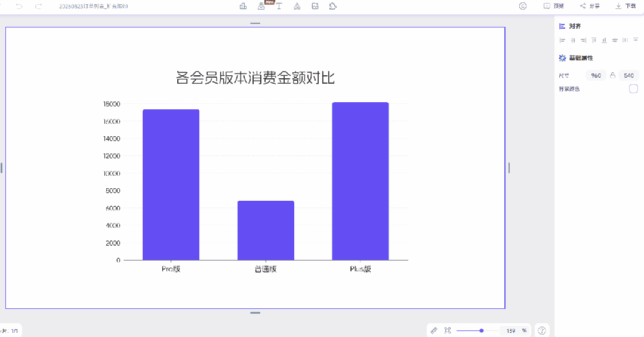644x337 pixels.
Task: Click the 普通版 axis label
Action: tap(266, 269)
